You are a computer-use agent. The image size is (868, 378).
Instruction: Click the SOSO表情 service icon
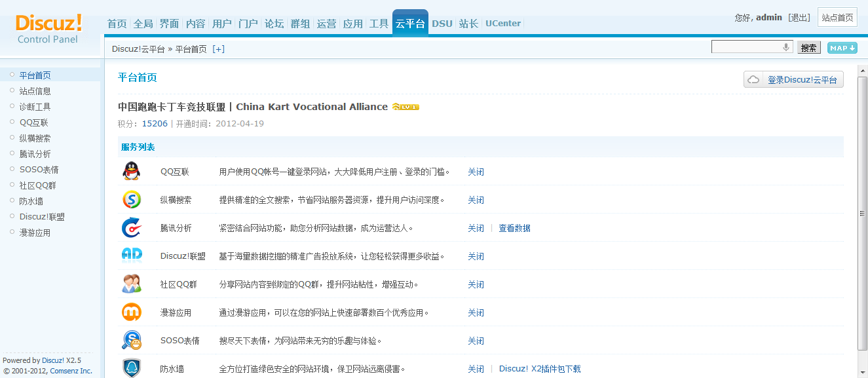(131, 341)
